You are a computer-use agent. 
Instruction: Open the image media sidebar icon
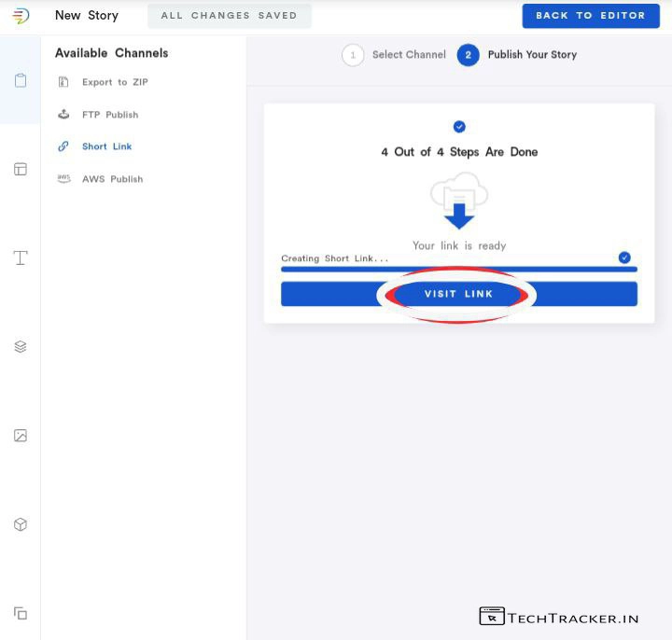click(21, 436)
